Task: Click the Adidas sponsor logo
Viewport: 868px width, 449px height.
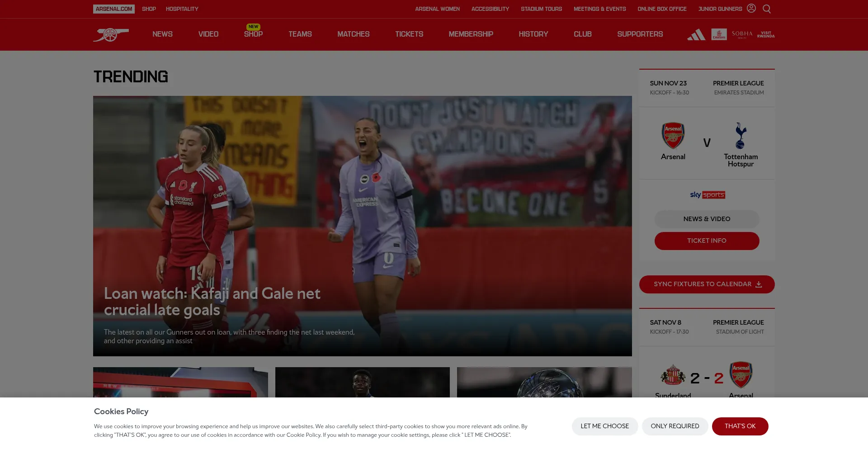Action: tap(696, 34)
